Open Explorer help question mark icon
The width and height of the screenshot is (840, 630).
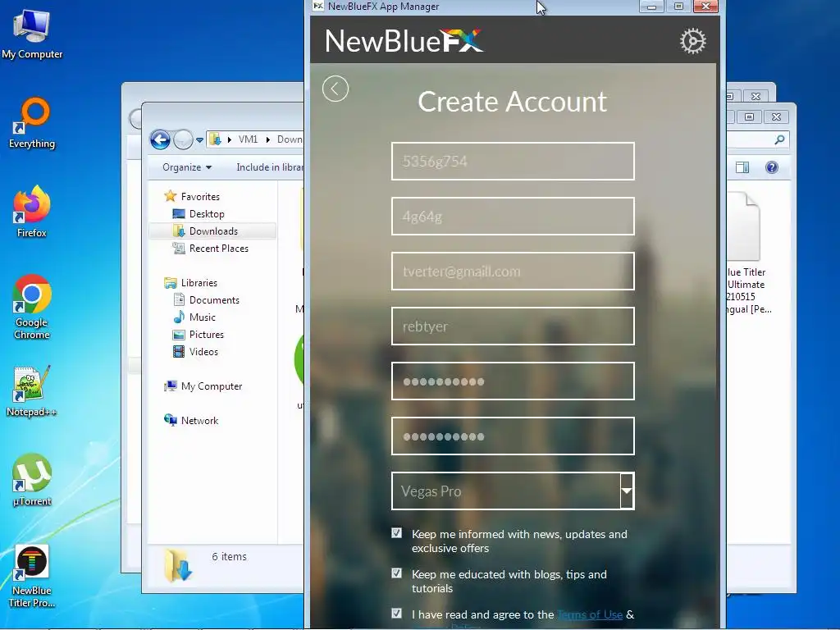pyautogui.click(x=771, y=167)
